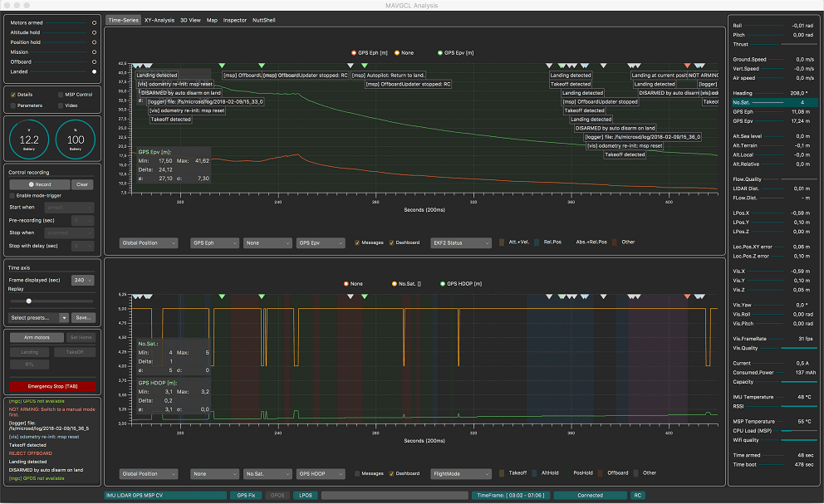Screen dimensions: 824x504
Task: Click the LPOS status badge
Action: [305, 495]
